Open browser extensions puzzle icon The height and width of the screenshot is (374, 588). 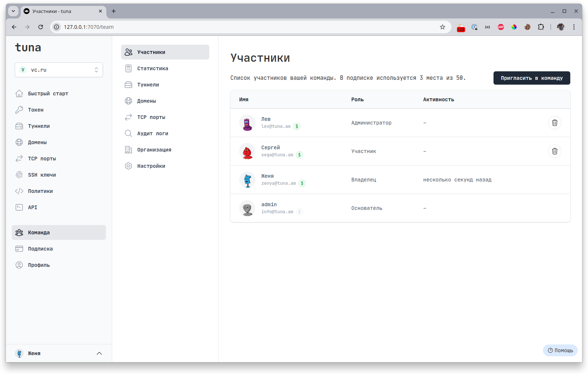pos(541,27)
